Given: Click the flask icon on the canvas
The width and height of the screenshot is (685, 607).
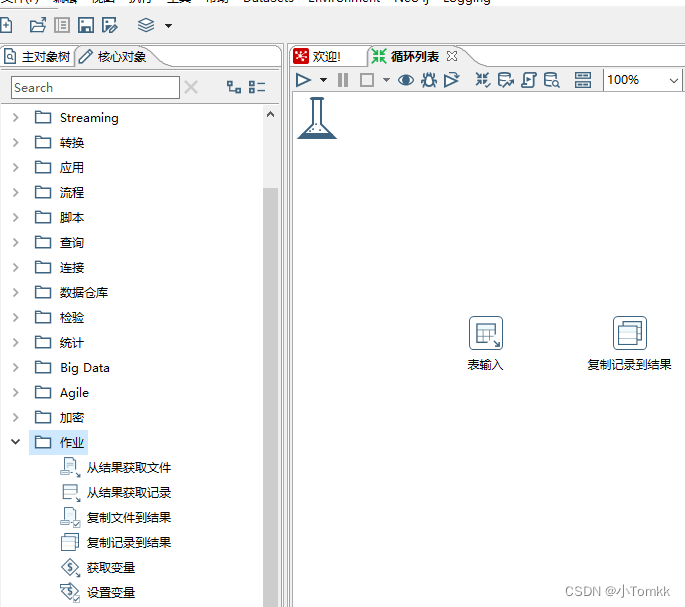Looking at the screenshot, I should (317, 118).
